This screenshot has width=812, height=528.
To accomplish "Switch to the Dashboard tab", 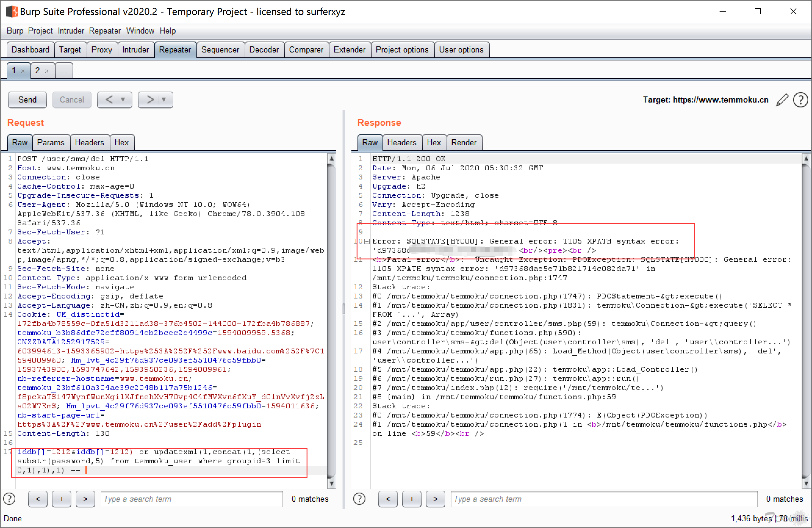I will pos(31,50).
